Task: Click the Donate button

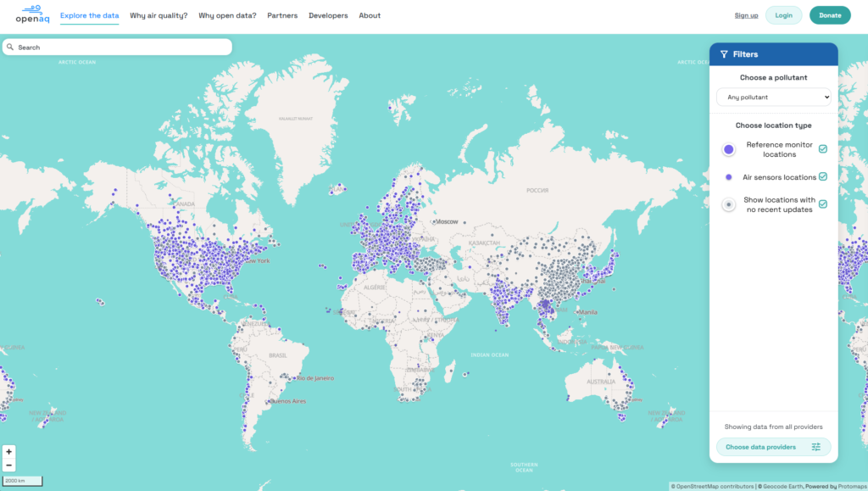Action: tap(829, 14)
